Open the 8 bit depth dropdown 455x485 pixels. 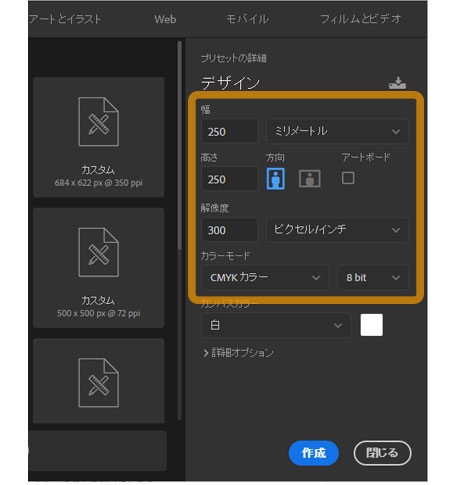(x=373, y=277)
